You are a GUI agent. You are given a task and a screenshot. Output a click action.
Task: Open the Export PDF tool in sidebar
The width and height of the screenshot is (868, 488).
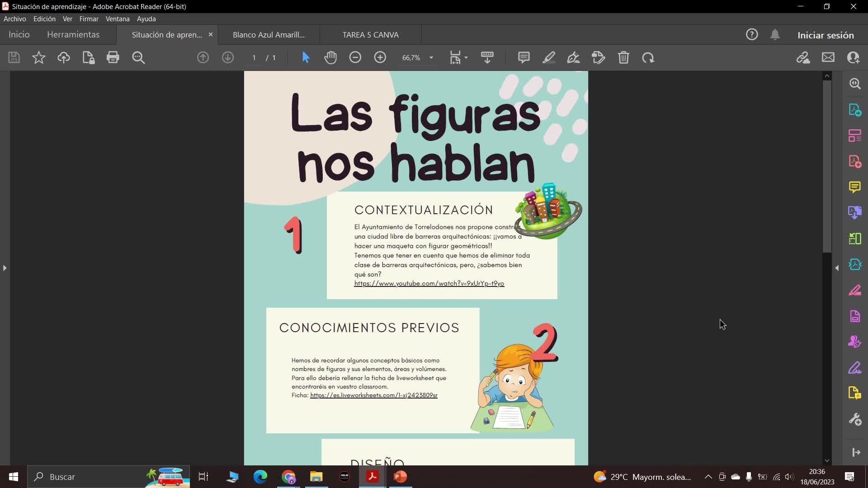[854, 110]
